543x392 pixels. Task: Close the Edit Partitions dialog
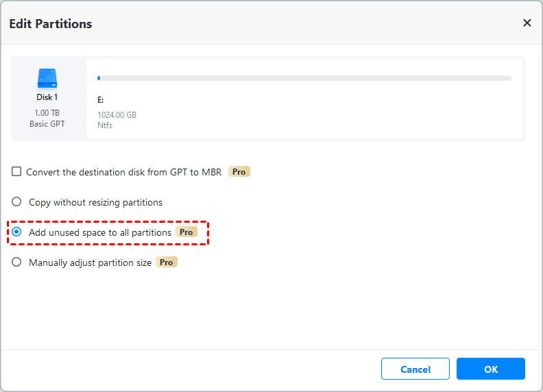(527, 23)
